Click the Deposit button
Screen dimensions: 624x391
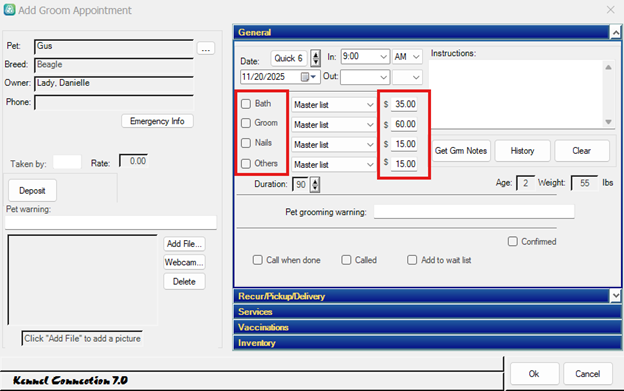tap(32, 191)
